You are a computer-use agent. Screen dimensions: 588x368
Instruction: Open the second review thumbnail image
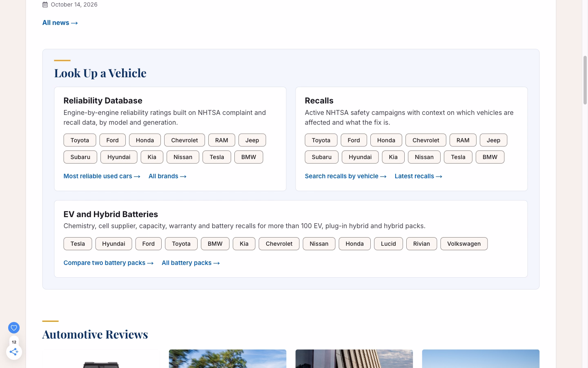click(227, 359)
